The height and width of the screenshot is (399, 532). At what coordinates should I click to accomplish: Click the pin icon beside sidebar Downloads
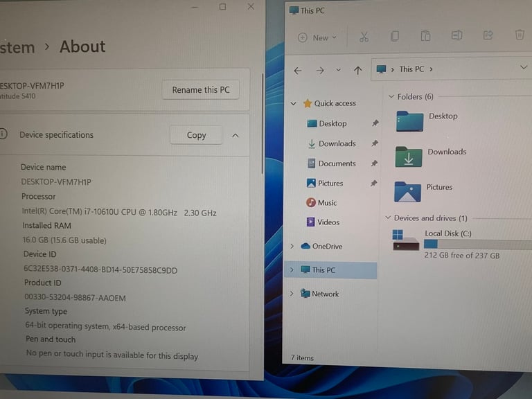pos(375,143)
